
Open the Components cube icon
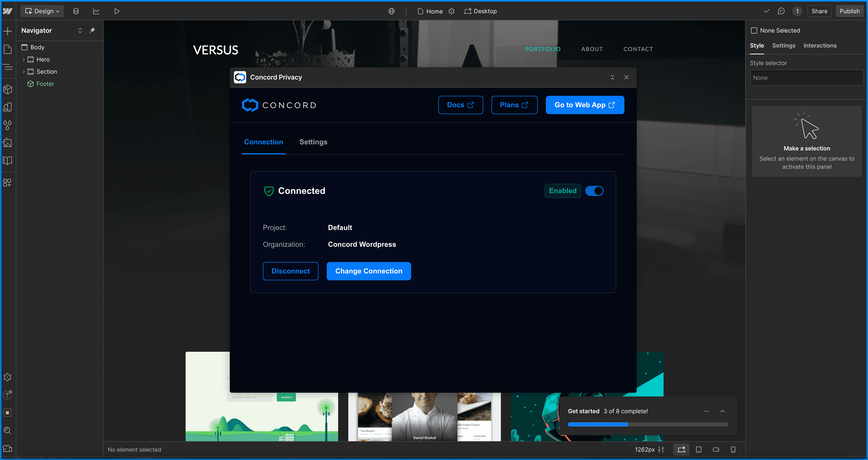pos(7,89)
